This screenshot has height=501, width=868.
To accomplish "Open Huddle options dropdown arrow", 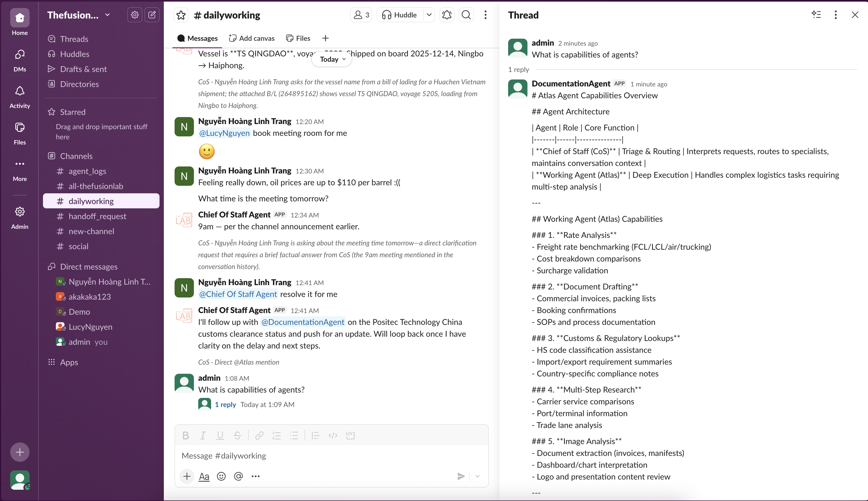I will [x=429, y=15].
